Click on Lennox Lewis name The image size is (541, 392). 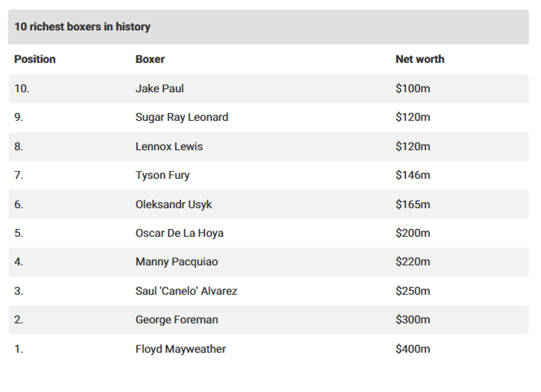pyautogui.click(x=169, y=146)
